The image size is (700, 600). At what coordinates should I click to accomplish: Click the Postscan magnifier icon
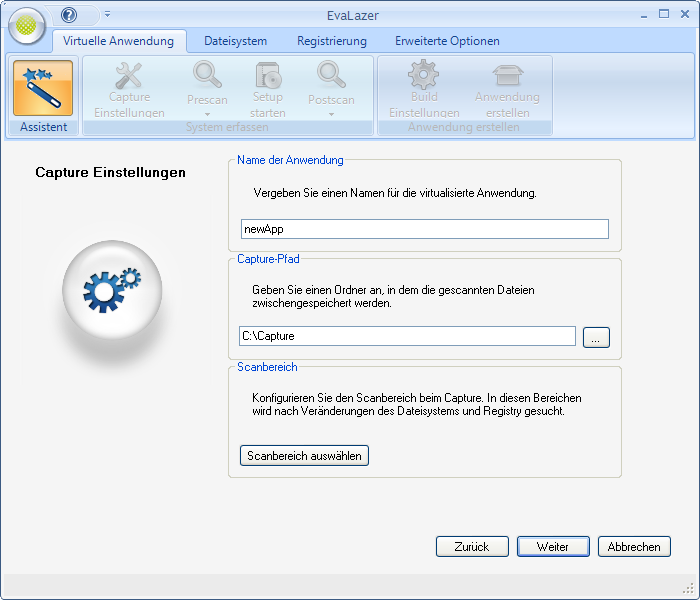click(x=331, y=76)
